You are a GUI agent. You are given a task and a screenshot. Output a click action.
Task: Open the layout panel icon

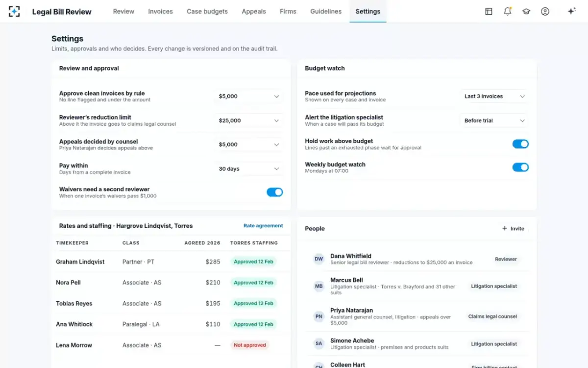tap(489, 11)
